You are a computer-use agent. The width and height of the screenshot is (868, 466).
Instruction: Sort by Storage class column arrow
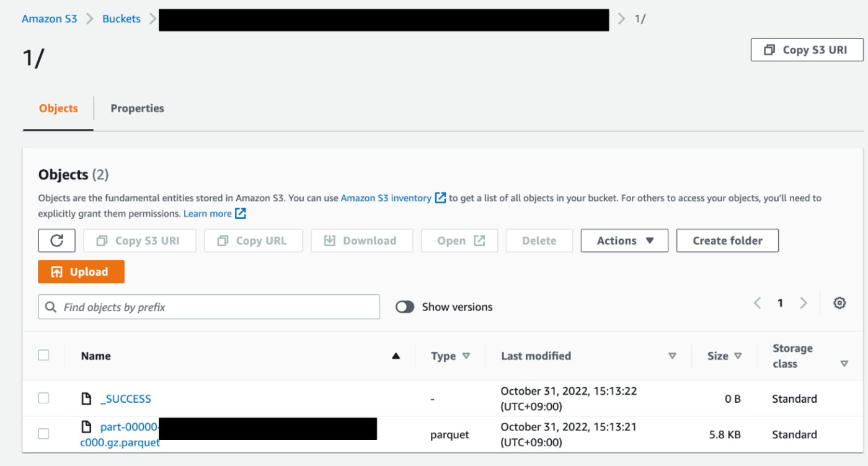tap(844, 363)
